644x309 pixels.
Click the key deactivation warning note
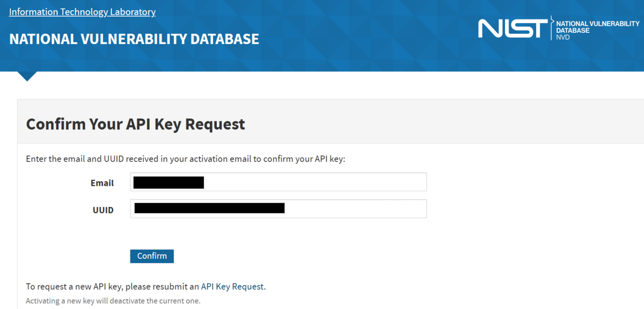pos(113,300)
